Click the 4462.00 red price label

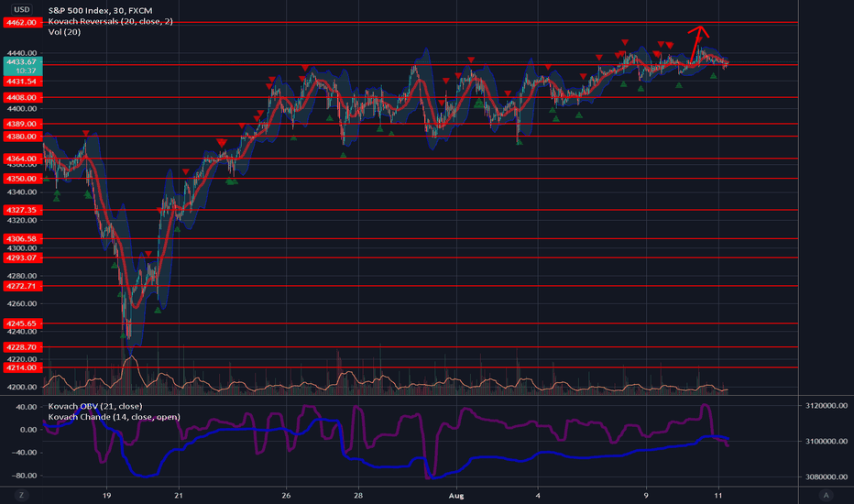click(22, 22)
